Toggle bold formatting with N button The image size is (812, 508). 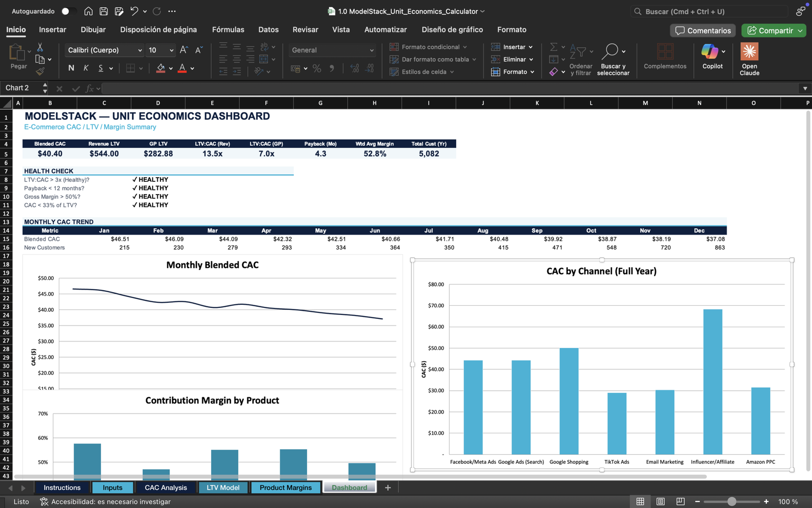(x=71, y=68)
